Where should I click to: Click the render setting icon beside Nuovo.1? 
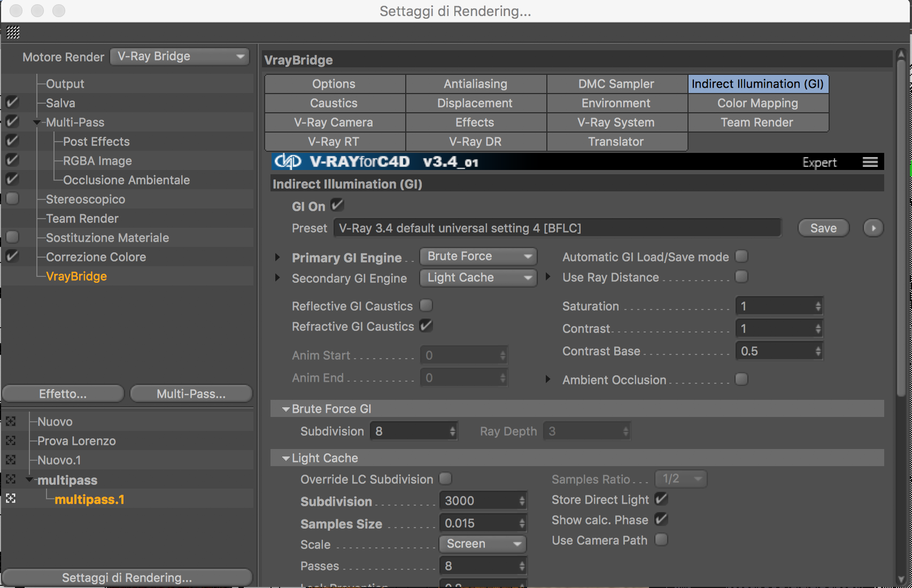click(11, 460)
